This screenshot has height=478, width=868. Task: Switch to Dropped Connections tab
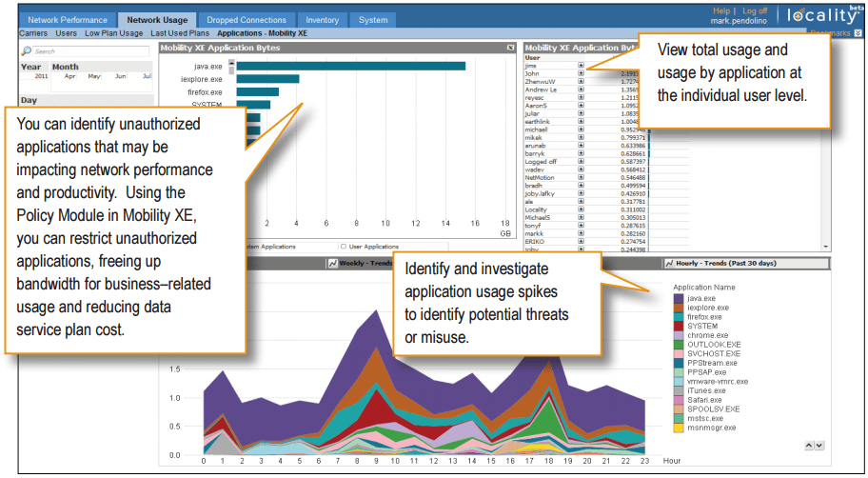click(x=247, y=20)
